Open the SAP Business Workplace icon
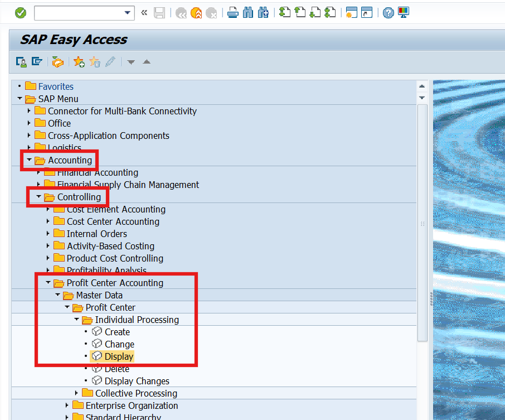The width and height of the screenshot is (505, 420). point(57,62)
